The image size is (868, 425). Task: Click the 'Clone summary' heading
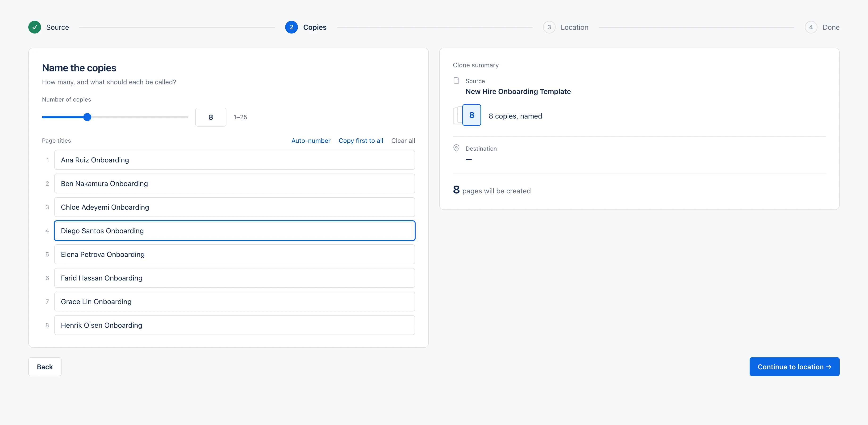(476, 65)
